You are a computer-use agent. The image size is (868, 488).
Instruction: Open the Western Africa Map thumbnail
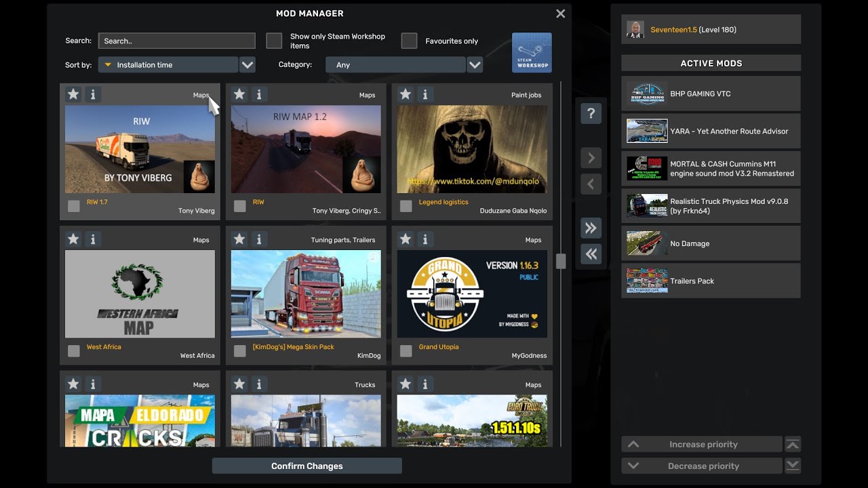(x=140, y=294)
